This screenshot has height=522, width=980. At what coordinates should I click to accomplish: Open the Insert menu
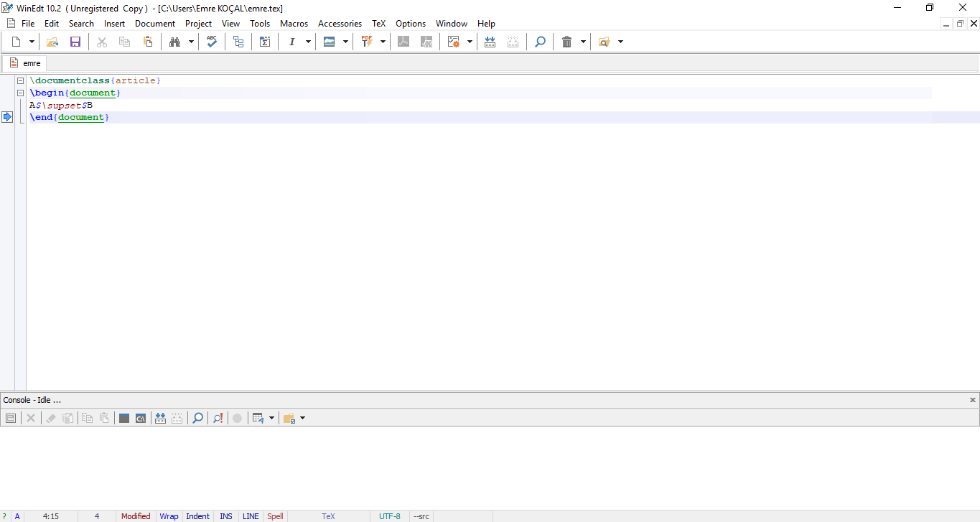pyautogui.click(x=114, y=24)
